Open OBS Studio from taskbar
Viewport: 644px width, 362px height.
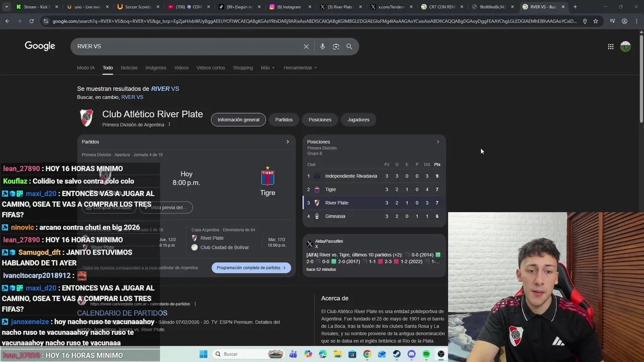point(441,354)
